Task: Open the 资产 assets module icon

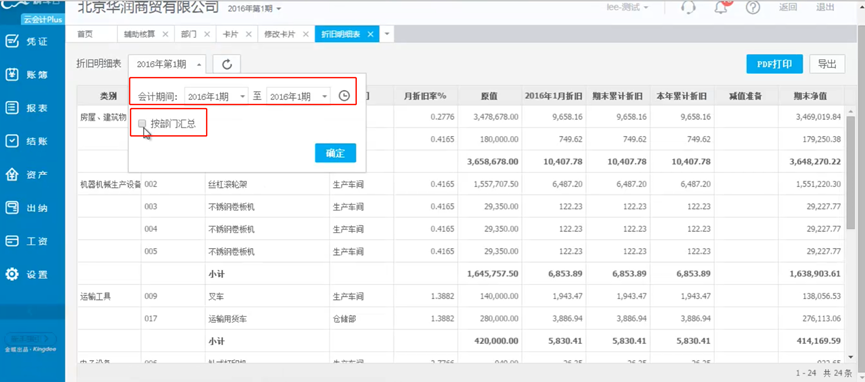Action: [x=12, y=175]
